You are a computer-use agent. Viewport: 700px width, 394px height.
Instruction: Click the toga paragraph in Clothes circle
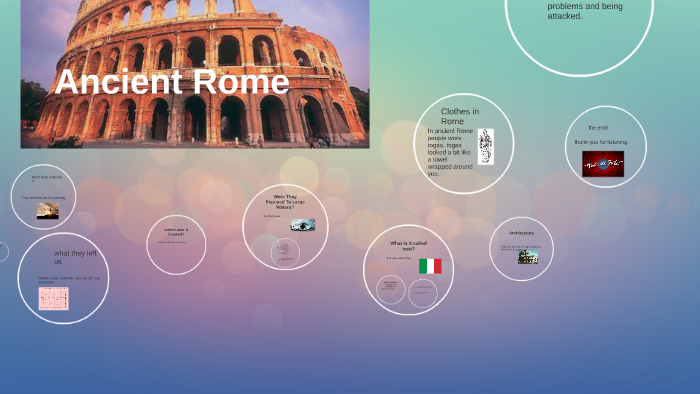click(x=450, y=152)
